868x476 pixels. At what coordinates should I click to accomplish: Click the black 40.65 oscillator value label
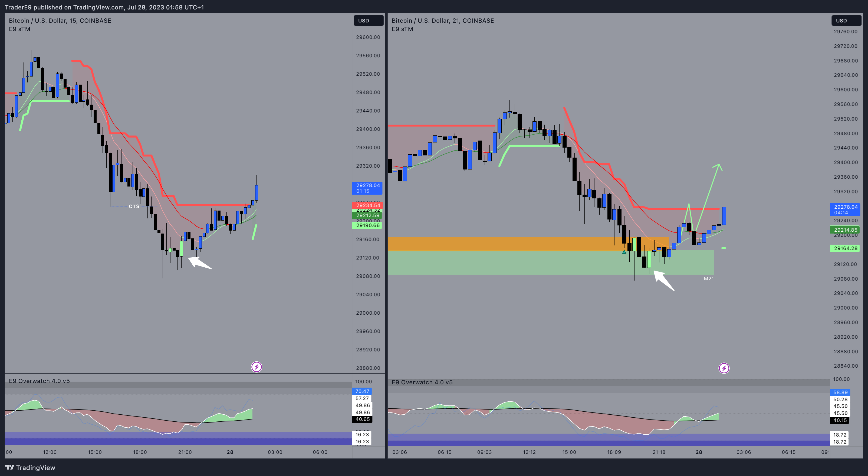(x=362, y=419)
